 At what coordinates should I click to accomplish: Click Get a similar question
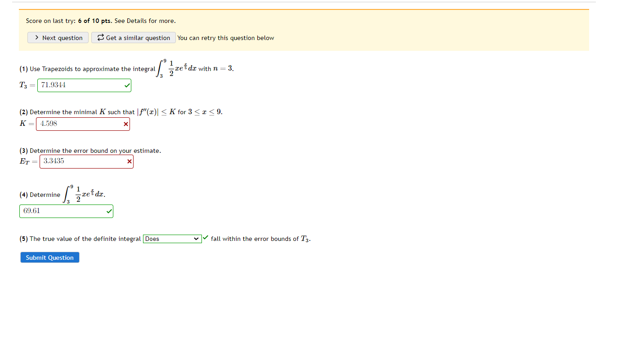point(133,37)
